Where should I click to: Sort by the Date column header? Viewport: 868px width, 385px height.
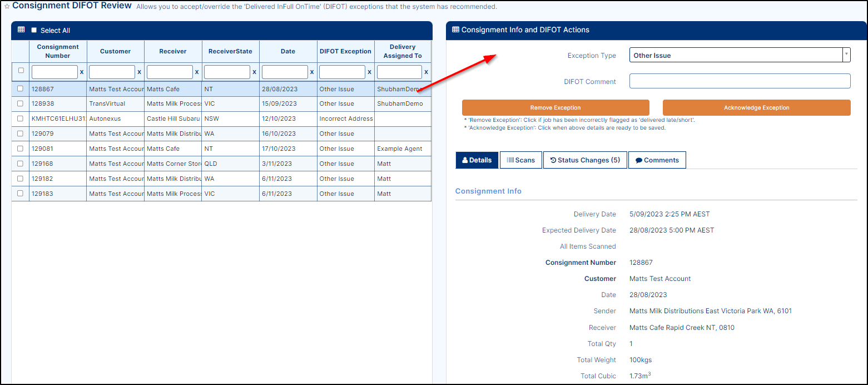coord(288,51)
